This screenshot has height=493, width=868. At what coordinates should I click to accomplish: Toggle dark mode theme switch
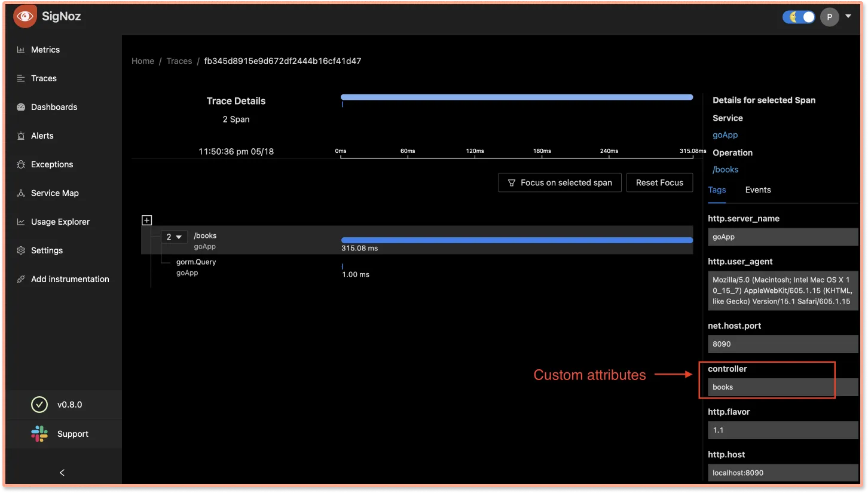tap(799, 17)
